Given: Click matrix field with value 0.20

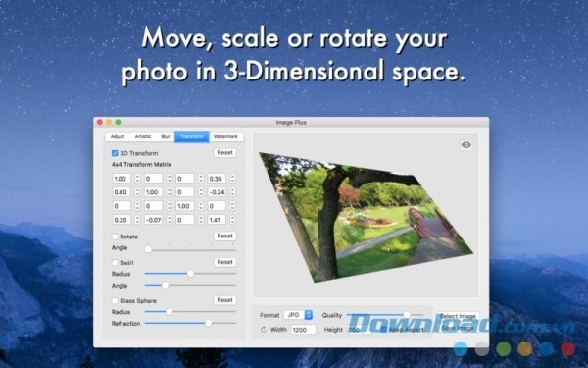Looking at the screenshot, I should pos(122,220).
